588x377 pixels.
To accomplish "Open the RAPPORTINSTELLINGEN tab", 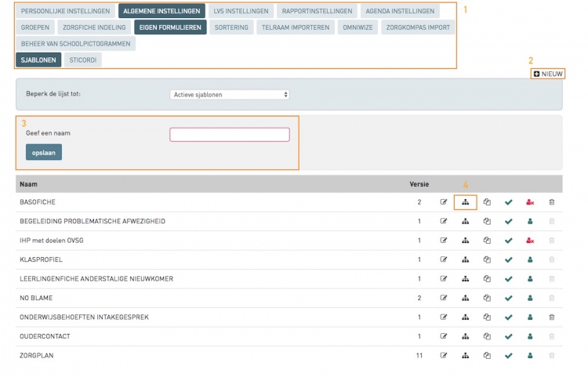I will [x=318, y=12].
